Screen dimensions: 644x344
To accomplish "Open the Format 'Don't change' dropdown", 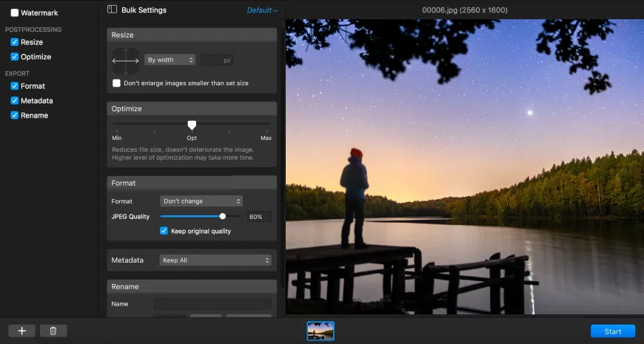I will coord(201,201).
